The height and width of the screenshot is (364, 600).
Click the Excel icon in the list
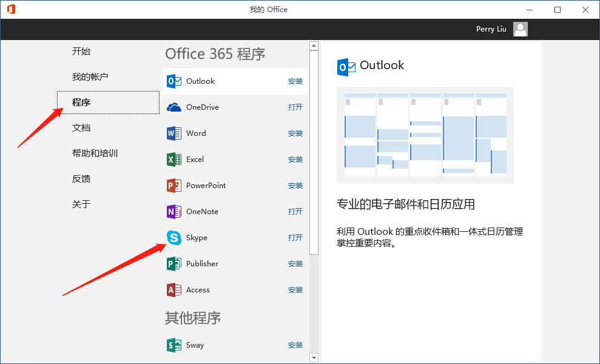(174, 159)
